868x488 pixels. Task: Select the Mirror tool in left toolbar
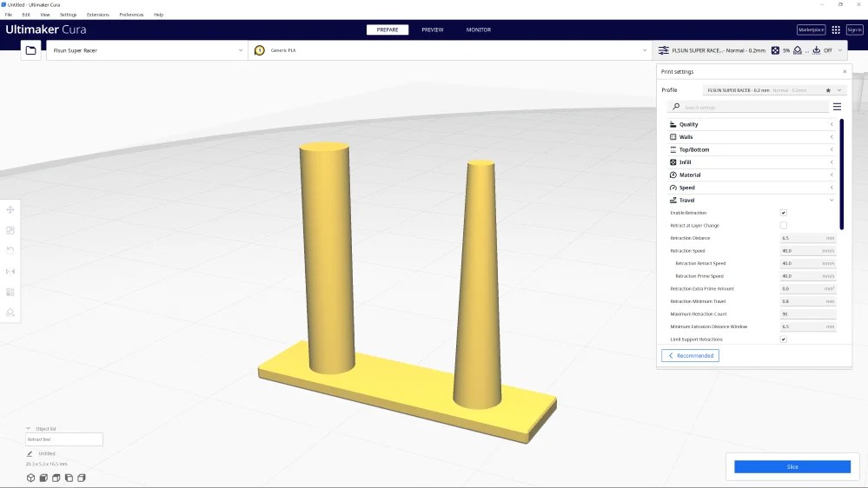pos(10,271)
